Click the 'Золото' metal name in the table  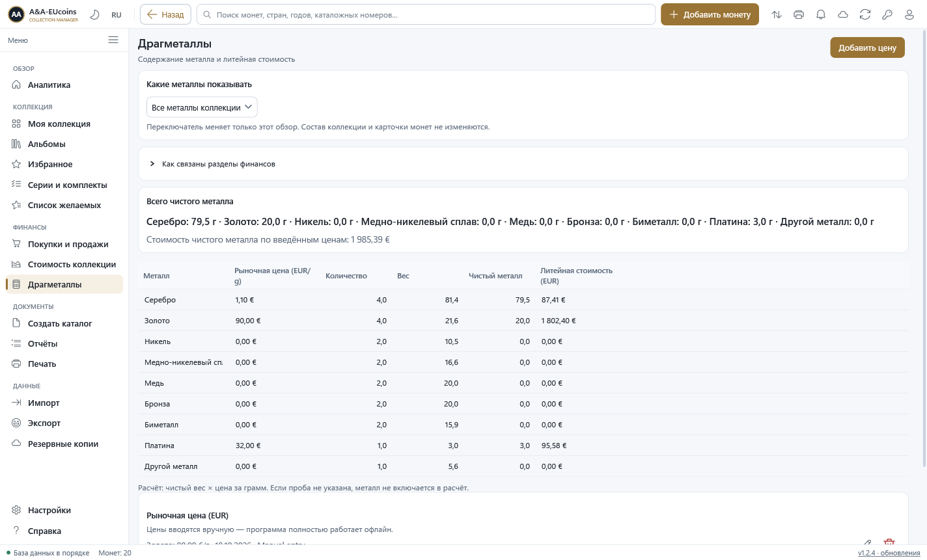point(157,321)
